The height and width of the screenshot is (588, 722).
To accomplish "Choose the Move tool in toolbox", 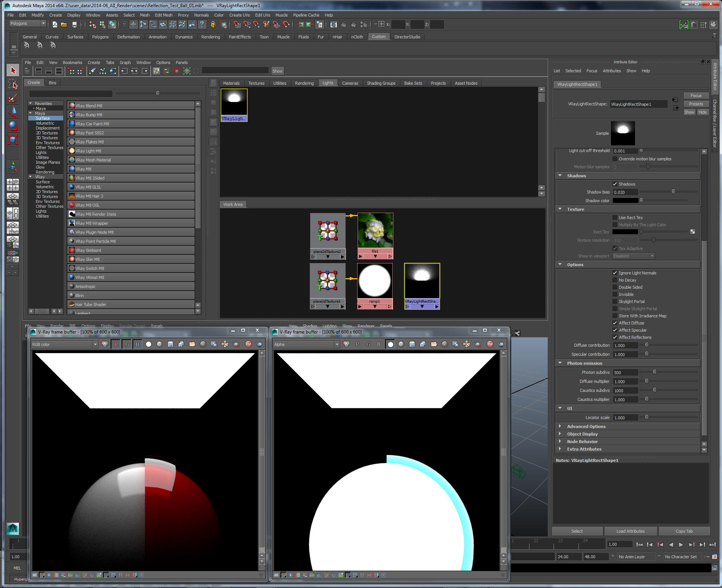I will 13,112.
